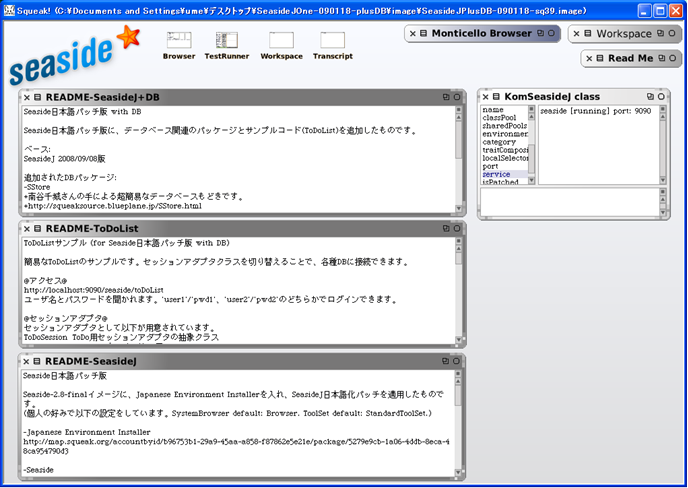Restore collapsed Workspace via circle button
Image resolution: width=688 pixels, height=488 pixels.
click(x=672, y=33)
